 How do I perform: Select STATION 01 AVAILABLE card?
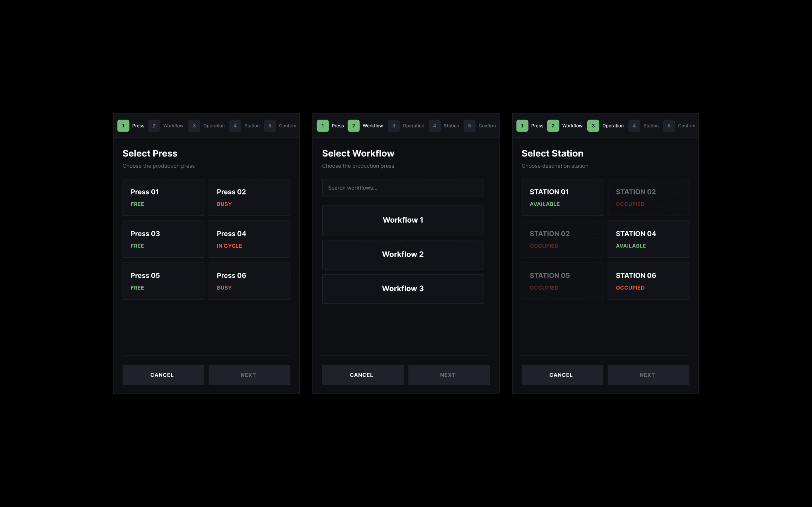(x=562, y=197)
